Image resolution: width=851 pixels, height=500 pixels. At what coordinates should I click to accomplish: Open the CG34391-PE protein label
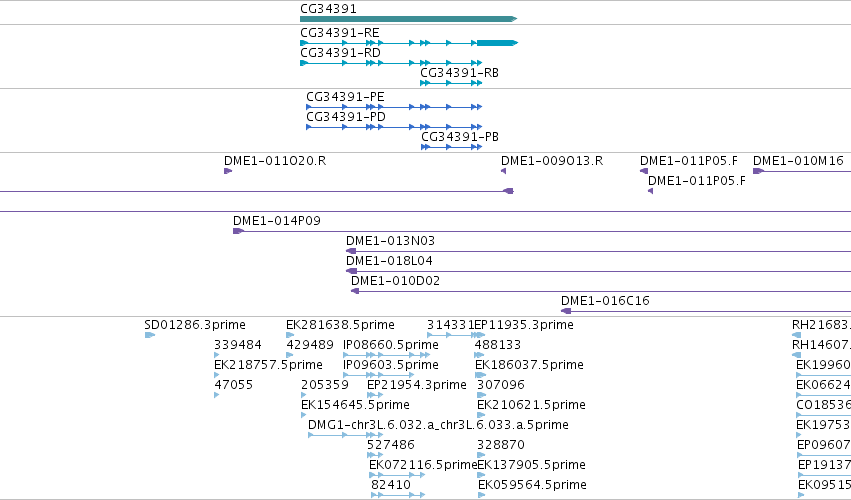point(345,97)
